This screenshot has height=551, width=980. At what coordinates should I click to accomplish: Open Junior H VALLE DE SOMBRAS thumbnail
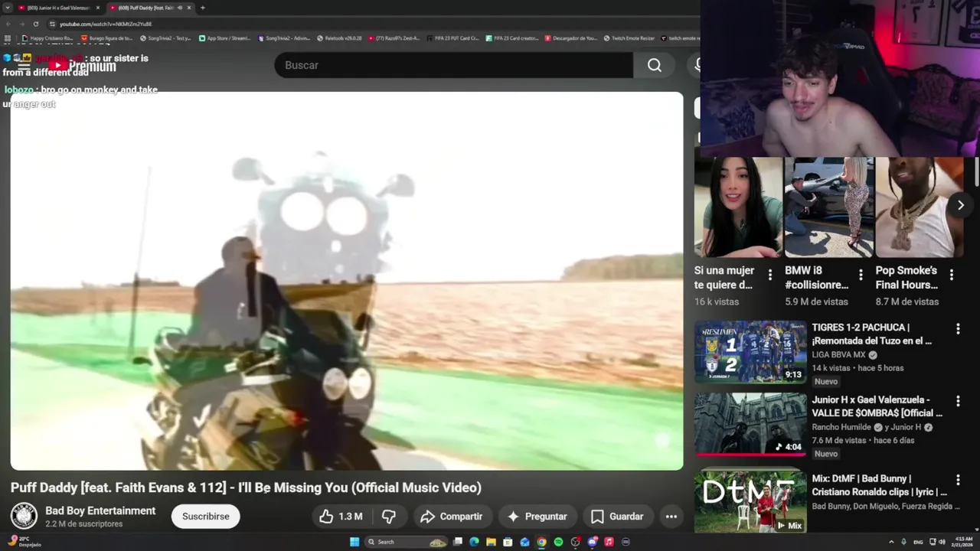pyautogui.click(x=750, y=424)
